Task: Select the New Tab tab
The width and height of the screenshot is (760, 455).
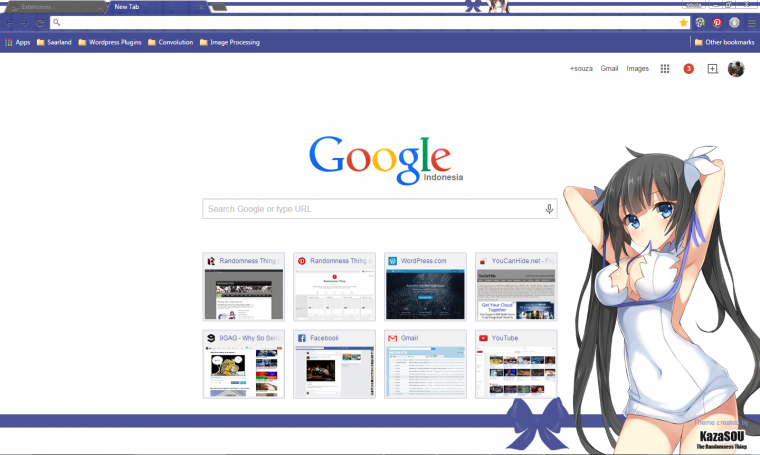Action: (x=158, y=7)
